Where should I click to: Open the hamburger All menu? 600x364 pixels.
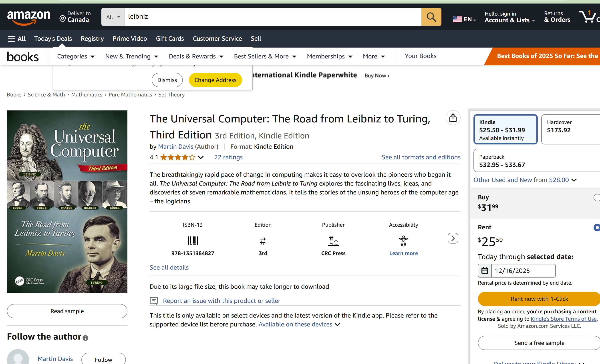(x=16, y=38)
